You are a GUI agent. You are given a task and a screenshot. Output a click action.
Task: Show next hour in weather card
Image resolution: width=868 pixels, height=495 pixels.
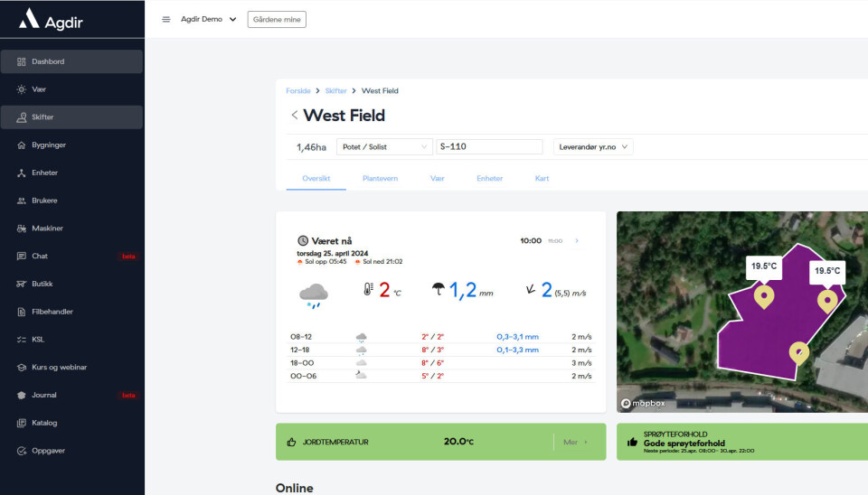click(x=577, y=241)
